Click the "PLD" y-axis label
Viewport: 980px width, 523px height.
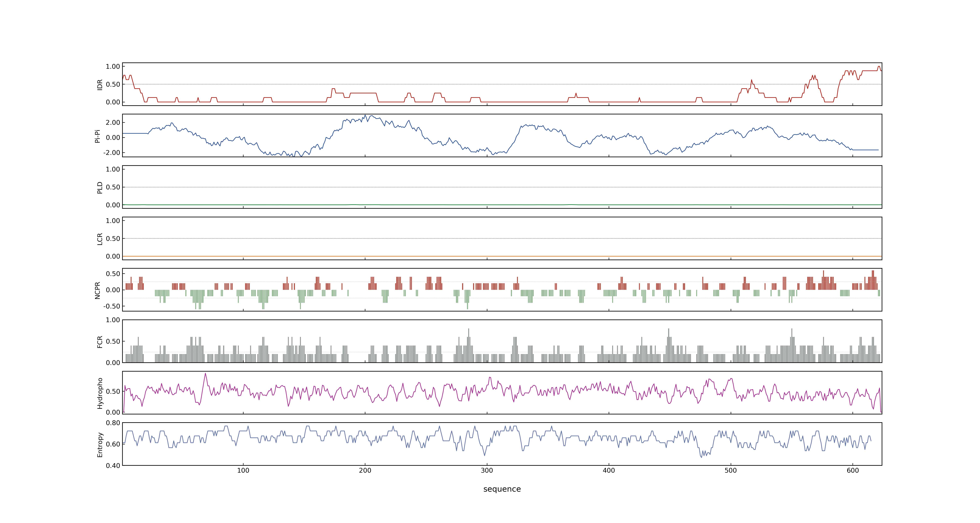pos(100,187)
